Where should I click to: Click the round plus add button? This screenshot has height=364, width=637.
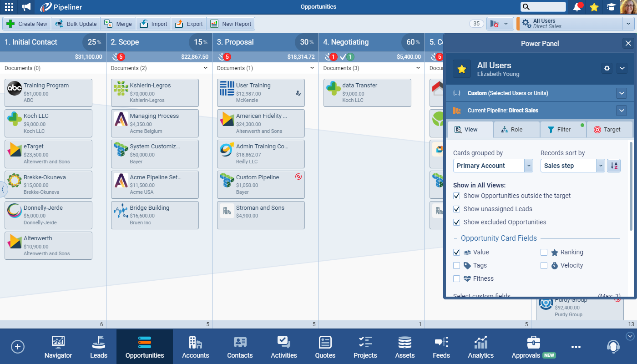(18, 347)
